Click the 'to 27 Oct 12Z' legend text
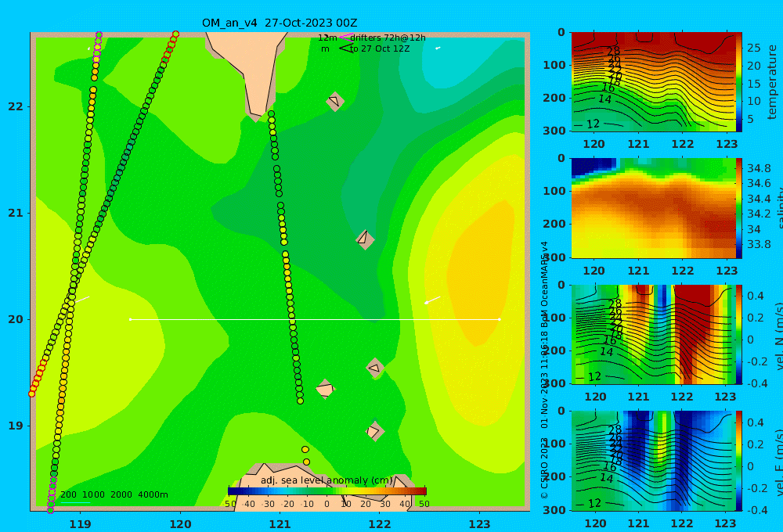Viewport: 783px width, 532px height. (x=380, y=49)
